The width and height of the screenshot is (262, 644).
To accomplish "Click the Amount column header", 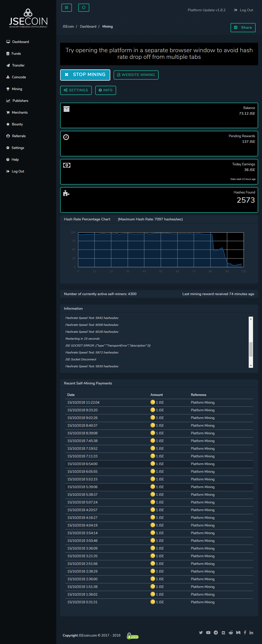I will [157, 395].
